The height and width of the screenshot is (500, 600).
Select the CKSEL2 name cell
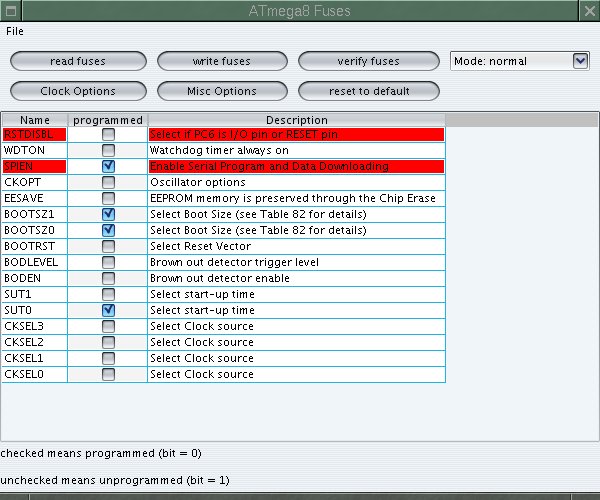35,342
